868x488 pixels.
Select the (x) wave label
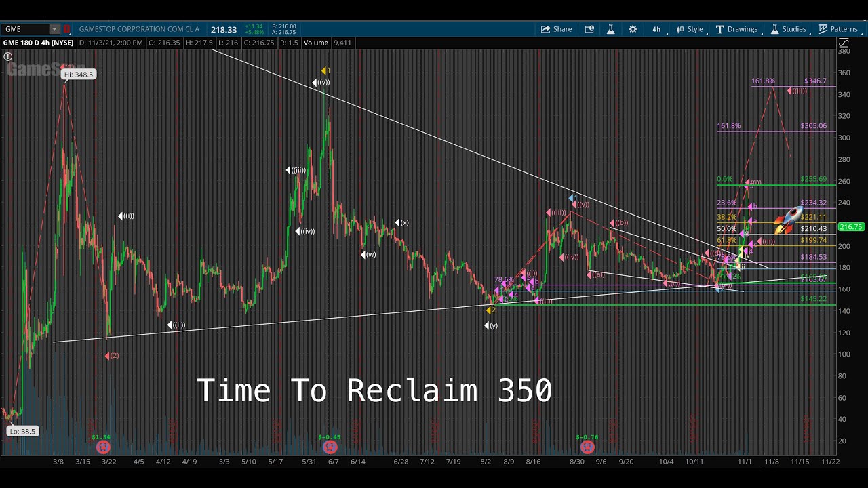[402, 222]
